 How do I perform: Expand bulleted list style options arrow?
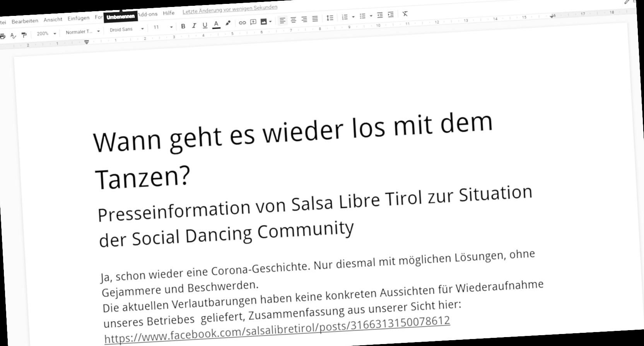pos(371,16)
